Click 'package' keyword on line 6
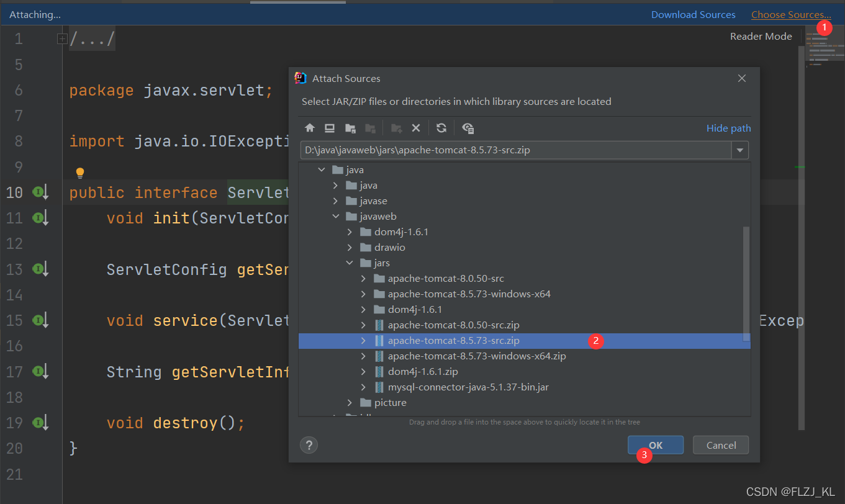 (x=101, y=91)
